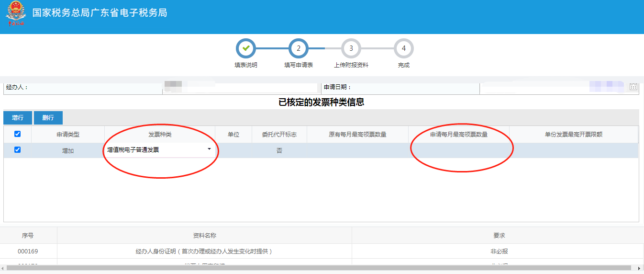
Task: Click the 填写申请表 step label
Action: [x=299, y=65]
